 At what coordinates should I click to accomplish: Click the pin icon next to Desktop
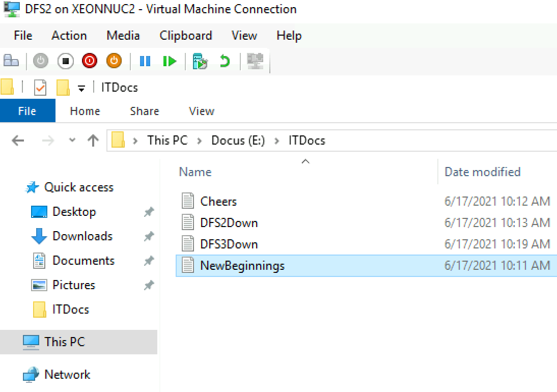point(149,212)
